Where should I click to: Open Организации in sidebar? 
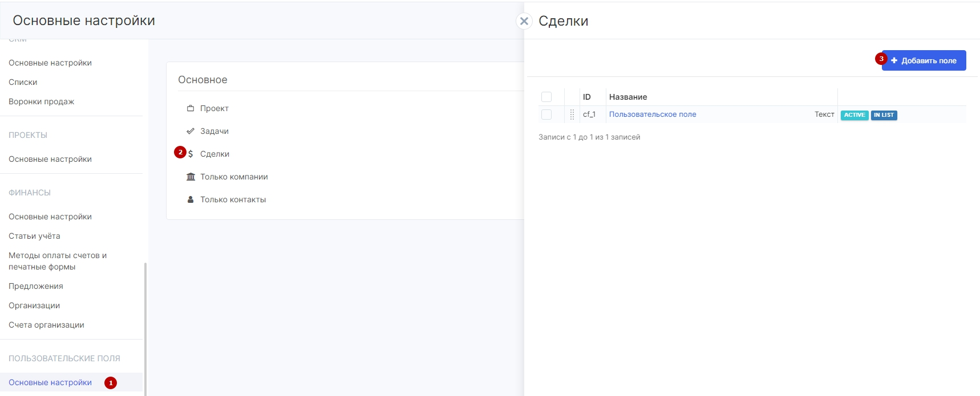(34, 305)
